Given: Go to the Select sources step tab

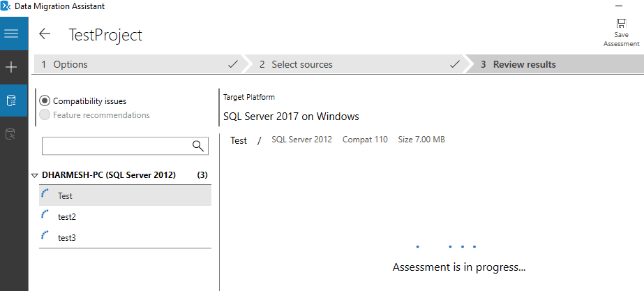Looking at the screenshot, I should click(301, 64).
